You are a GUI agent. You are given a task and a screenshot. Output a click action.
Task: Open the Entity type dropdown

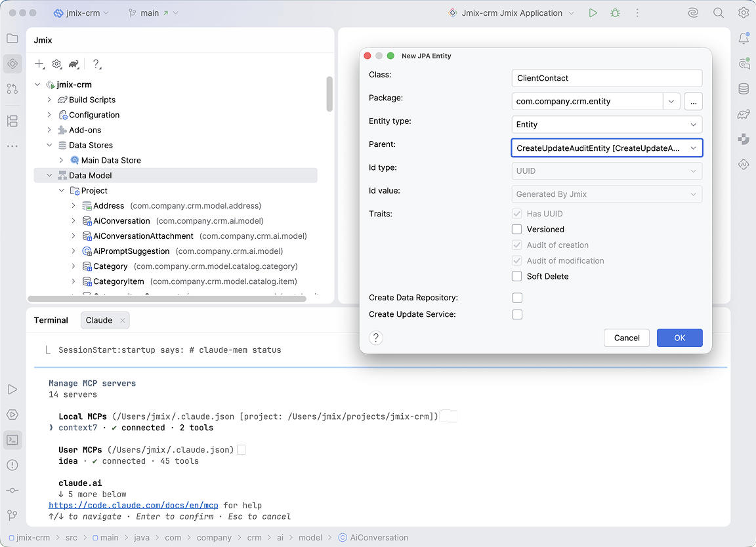[x=606, y=125]
